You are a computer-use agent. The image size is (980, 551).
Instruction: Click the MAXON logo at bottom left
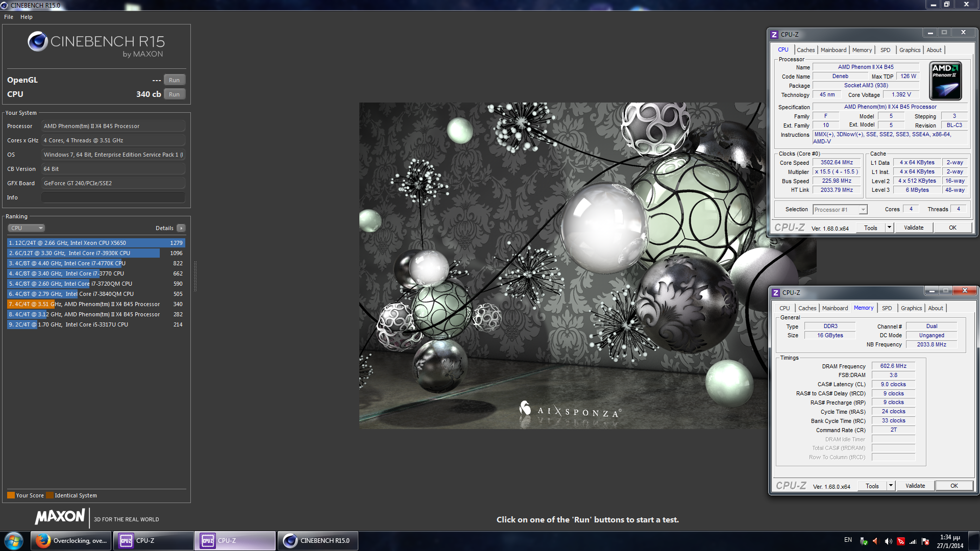pos(60,516)
